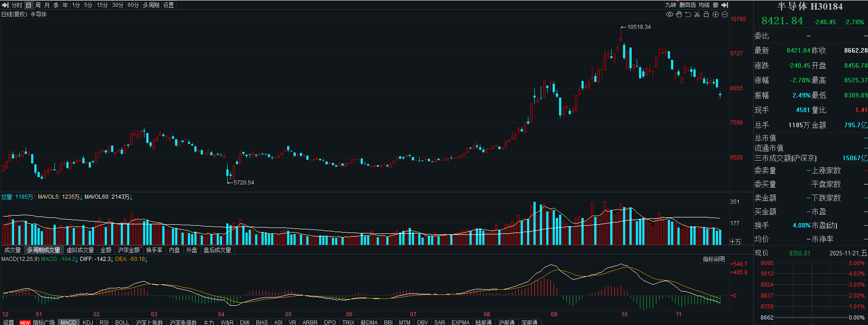Click the 10518.34 high price marker on chart
868x325 pixels.
click(x=639, y=27)
